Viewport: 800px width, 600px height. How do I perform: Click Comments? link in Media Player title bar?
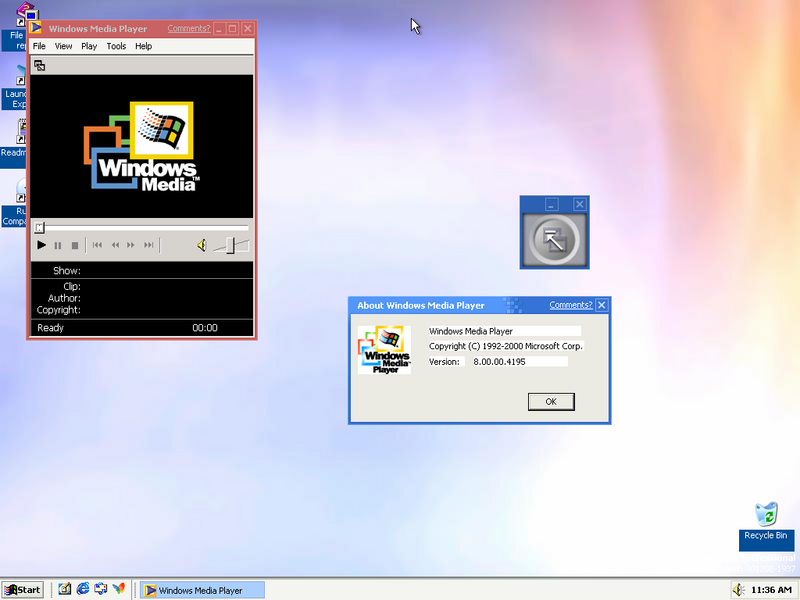[189, 29]
